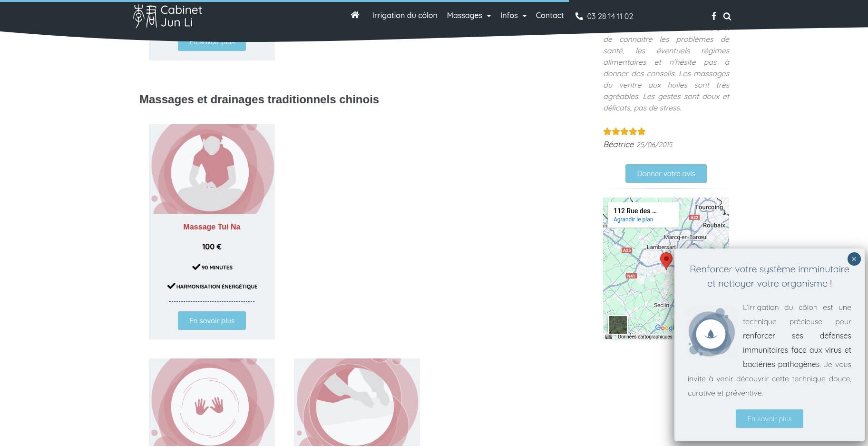Click the search magnifier icon
The height and width of the screenshot is (447, 868).
(x=727, y=17)
